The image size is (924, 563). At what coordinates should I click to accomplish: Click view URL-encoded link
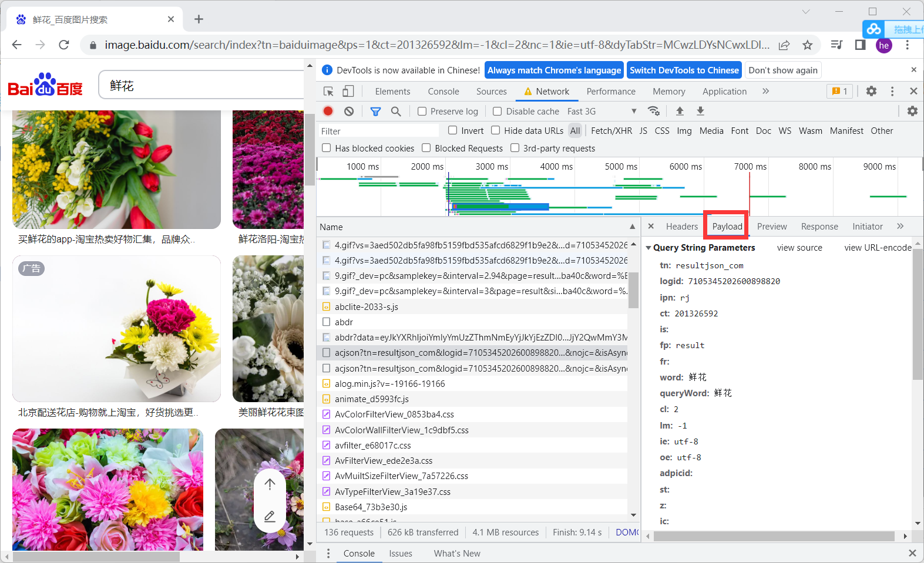click(x=878, y=248)
